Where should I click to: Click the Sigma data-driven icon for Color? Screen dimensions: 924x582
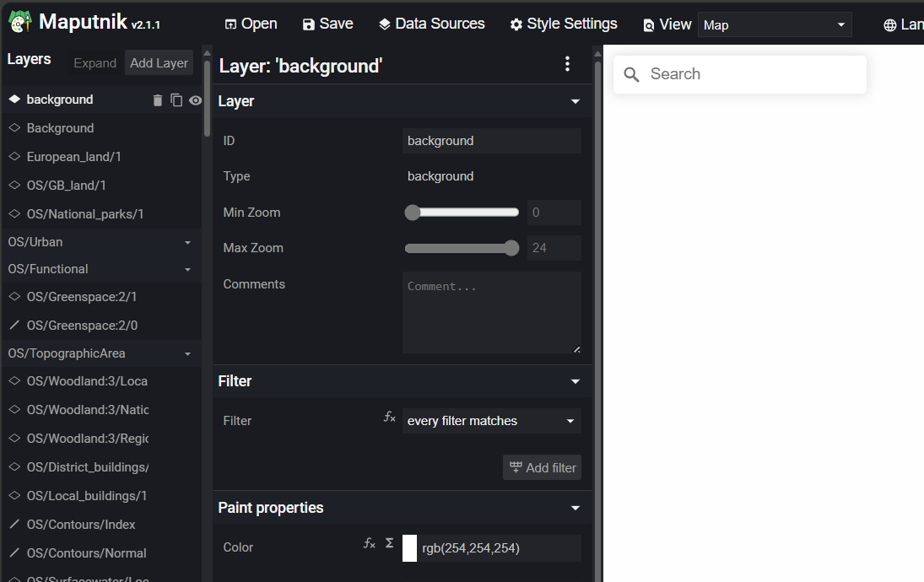[x=388, y=543]
